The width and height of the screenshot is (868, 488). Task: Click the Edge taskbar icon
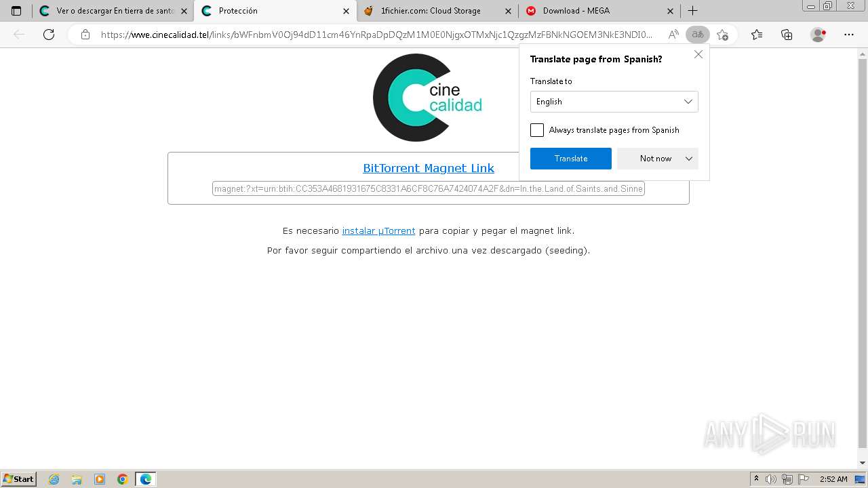[x=146, y=479]
